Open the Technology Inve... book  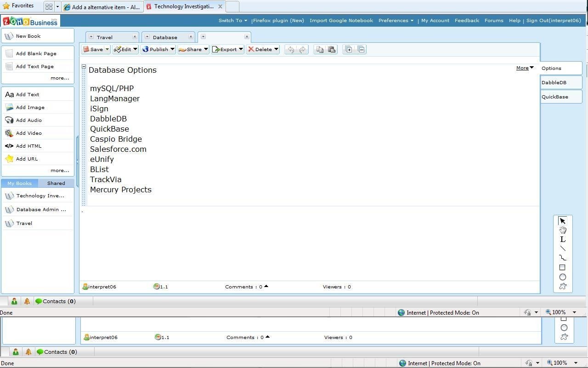pos(40,195)
